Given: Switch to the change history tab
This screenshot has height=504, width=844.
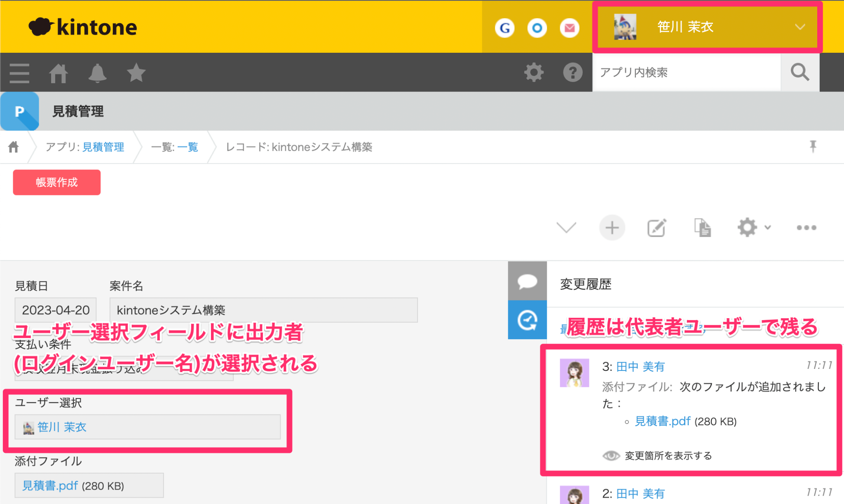Looking at the screenshot, I should tap(527, 320).
